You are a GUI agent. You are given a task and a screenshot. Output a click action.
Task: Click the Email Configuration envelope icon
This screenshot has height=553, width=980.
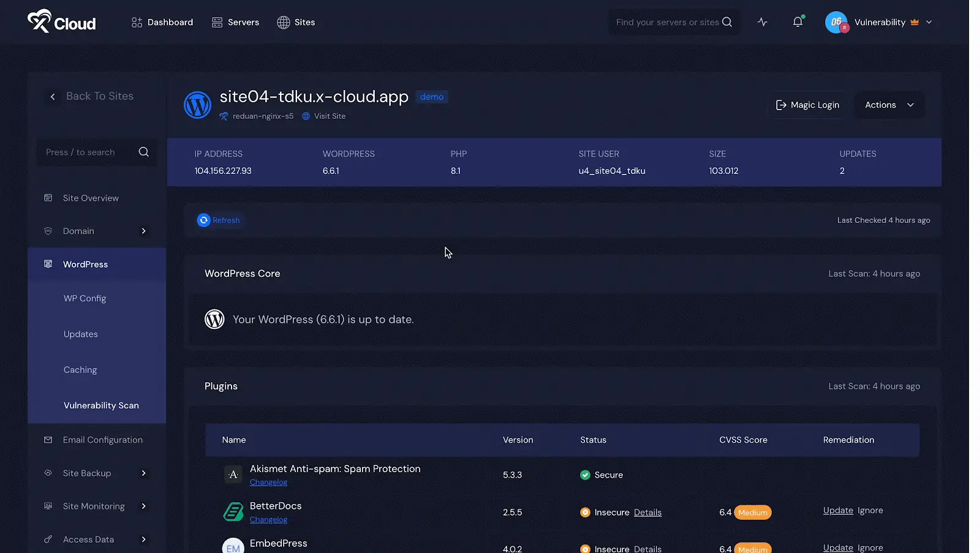point(48,440)
